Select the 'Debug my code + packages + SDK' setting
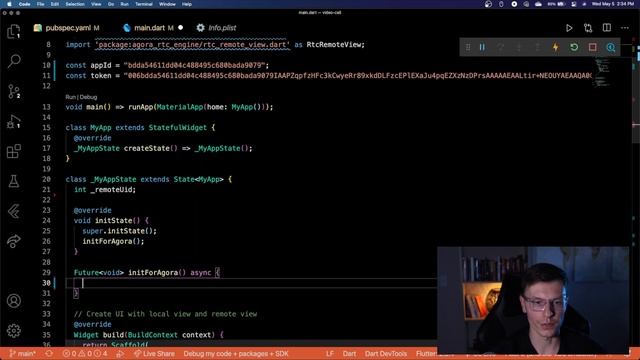 [236, 353]
